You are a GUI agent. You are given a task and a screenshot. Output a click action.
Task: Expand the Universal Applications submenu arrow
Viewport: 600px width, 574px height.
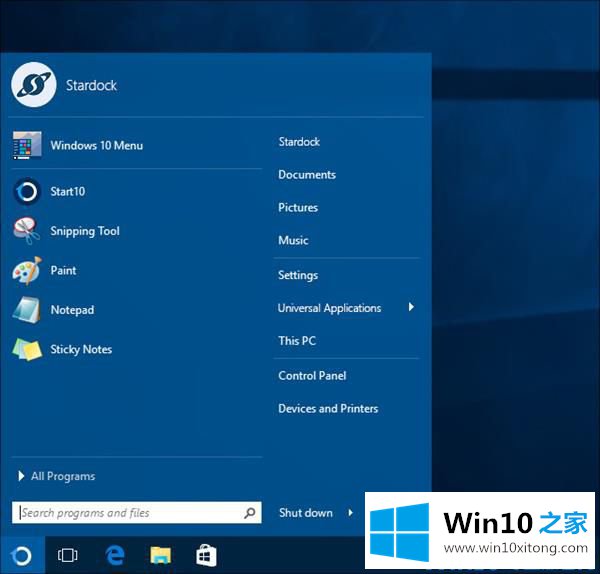pos(411,308)
